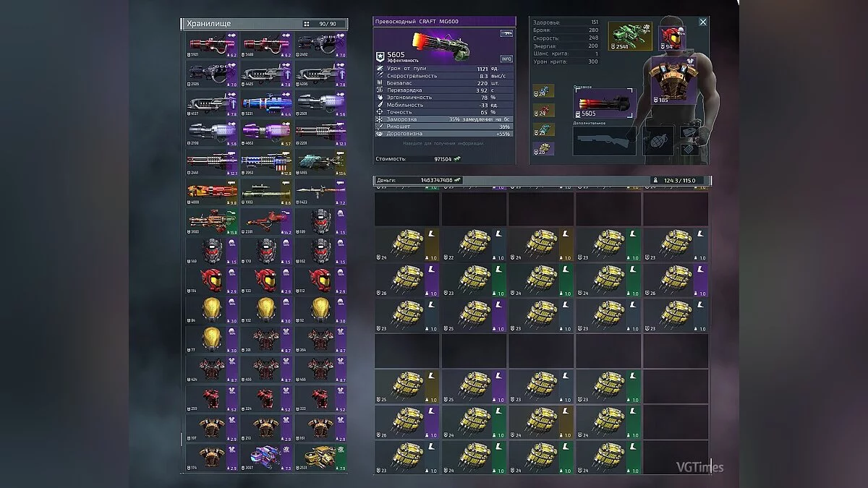Click the Заморозка freeze perk row
This screenshot has width=868, height=488.
[x=445, y=119]
